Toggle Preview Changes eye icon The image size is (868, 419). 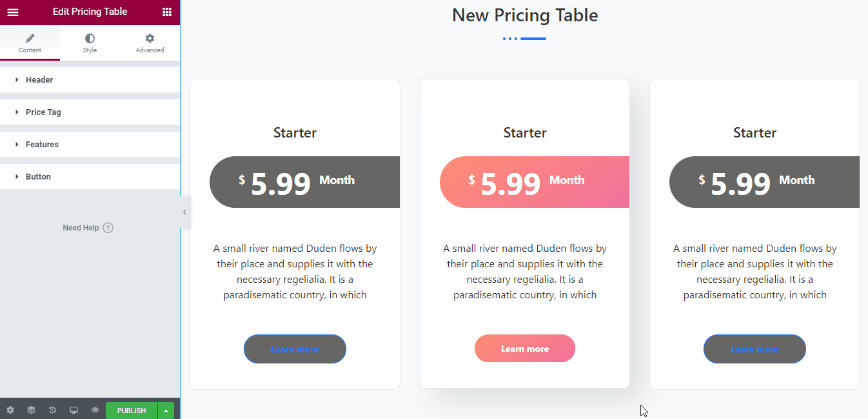[x=95, y=410]
